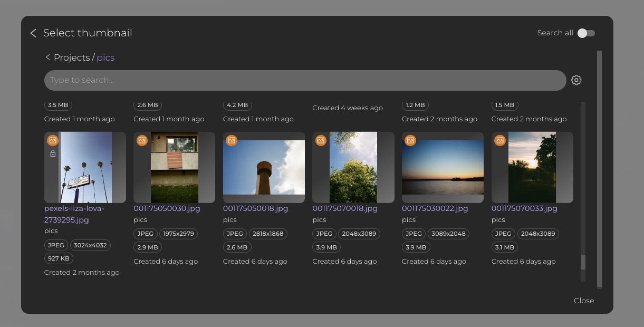Click the pics breadcrumb link
This screenshot has height=327, width=644.
click(x=105, y=57)
